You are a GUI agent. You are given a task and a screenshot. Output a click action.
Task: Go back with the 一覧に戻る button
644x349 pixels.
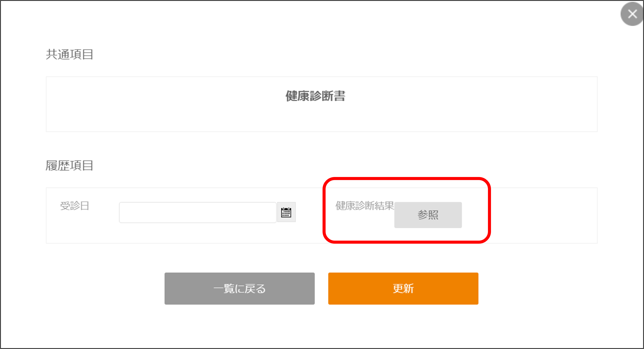coord(239,289)
